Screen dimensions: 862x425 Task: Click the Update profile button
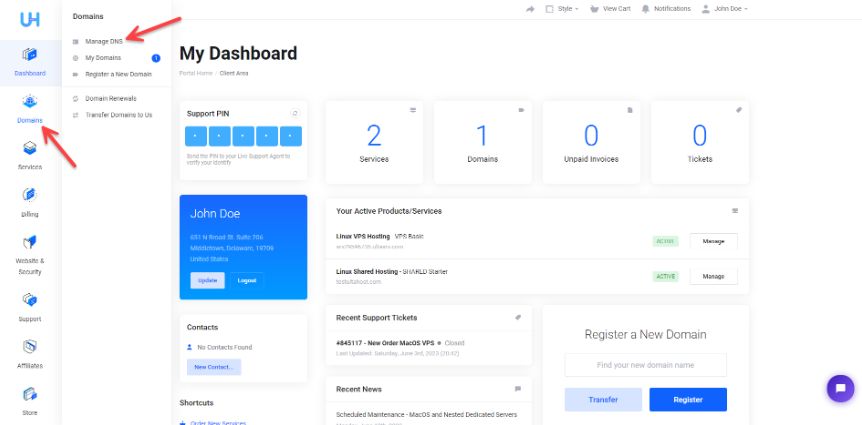point(207,280)
